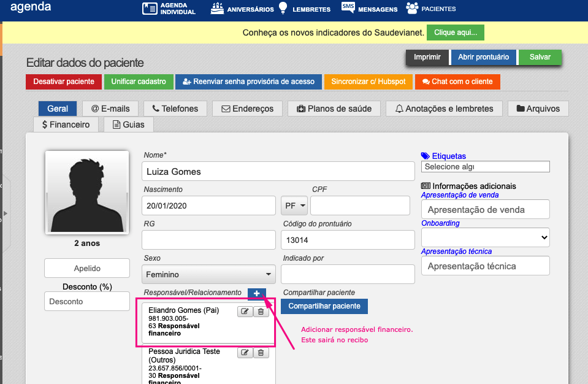Switch to the Financeiro tab
Screen dimensions: 588x384
click(66, 125)
